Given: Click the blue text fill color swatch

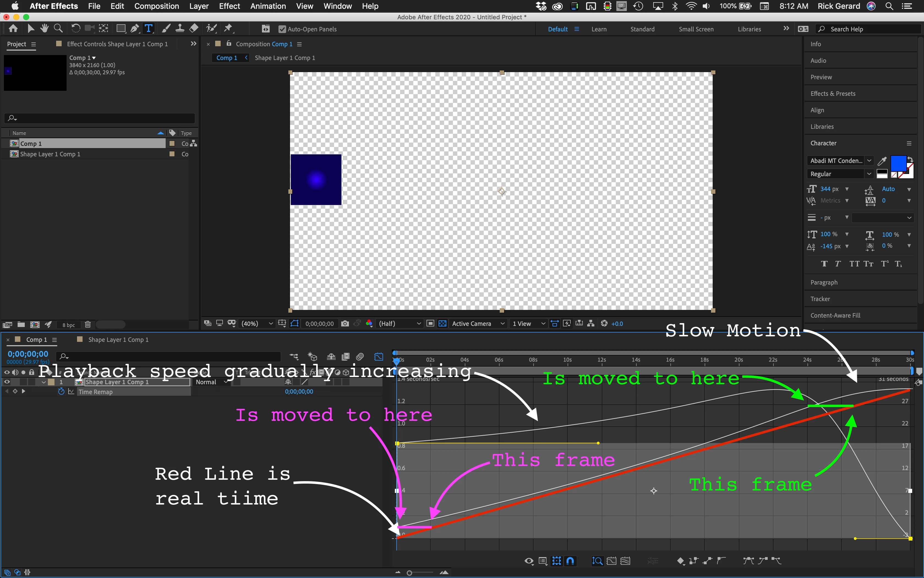Looking at the screenshot, I should (x=898, y=163).
